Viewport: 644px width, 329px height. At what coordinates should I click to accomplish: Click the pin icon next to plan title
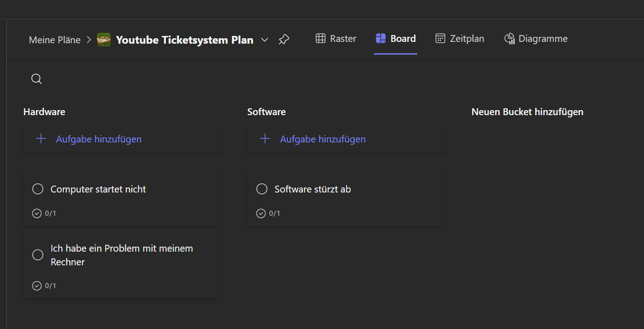[284, 40]
